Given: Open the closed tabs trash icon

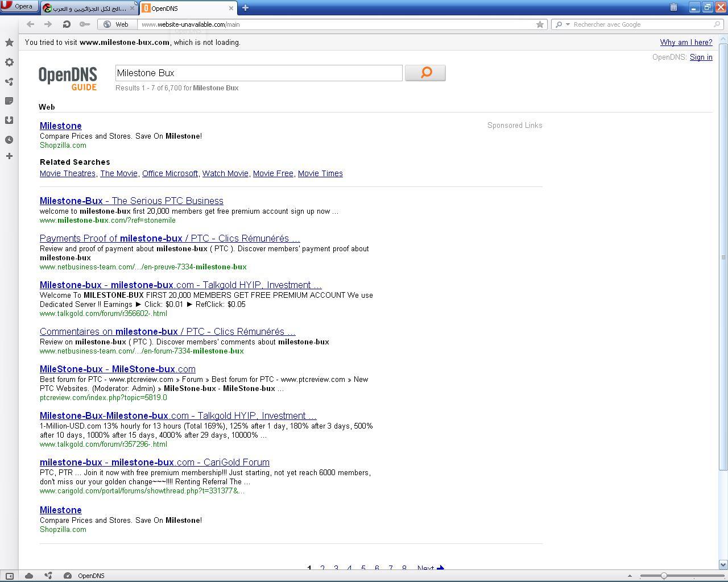Looking at the screenshot, I should point(673,7).
